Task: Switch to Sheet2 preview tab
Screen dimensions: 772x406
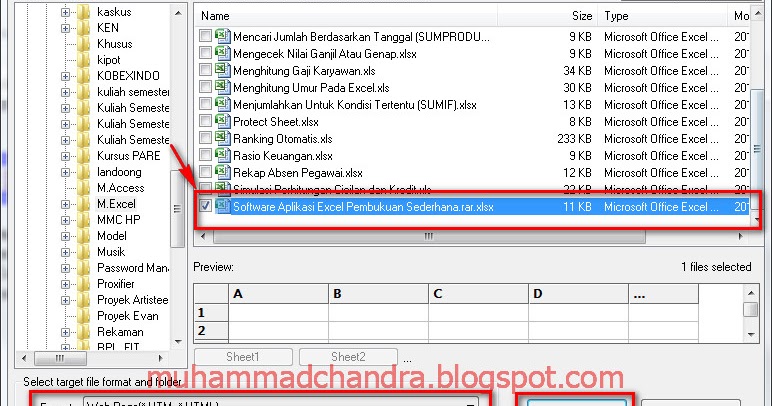Action: point(349,357)
